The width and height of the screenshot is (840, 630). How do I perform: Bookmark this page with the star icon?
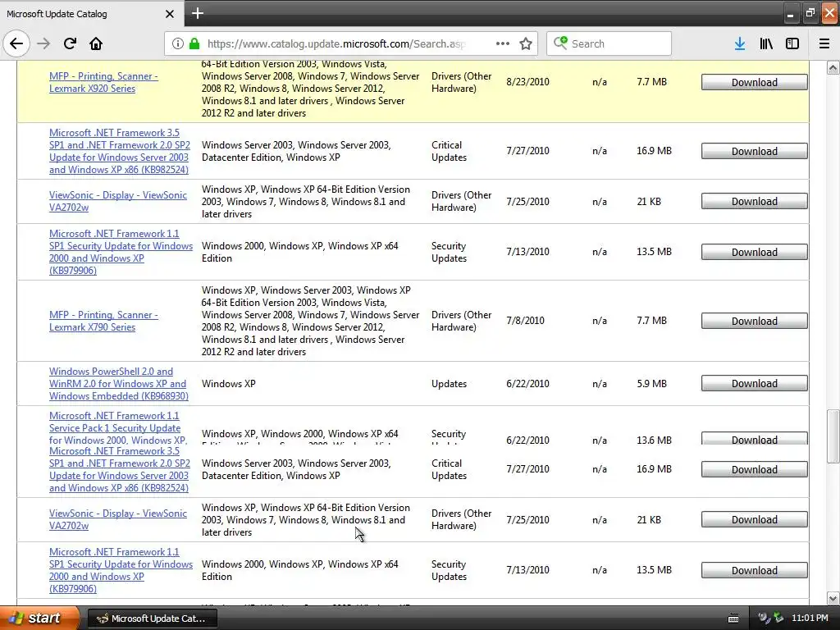click(526, 43)
